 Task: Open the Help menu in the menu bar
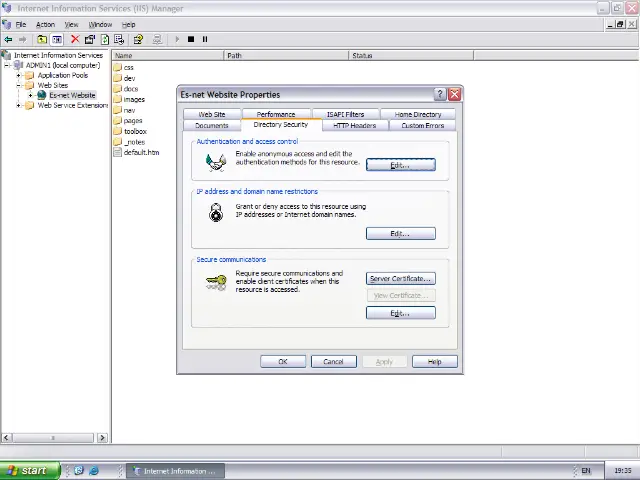128,24
